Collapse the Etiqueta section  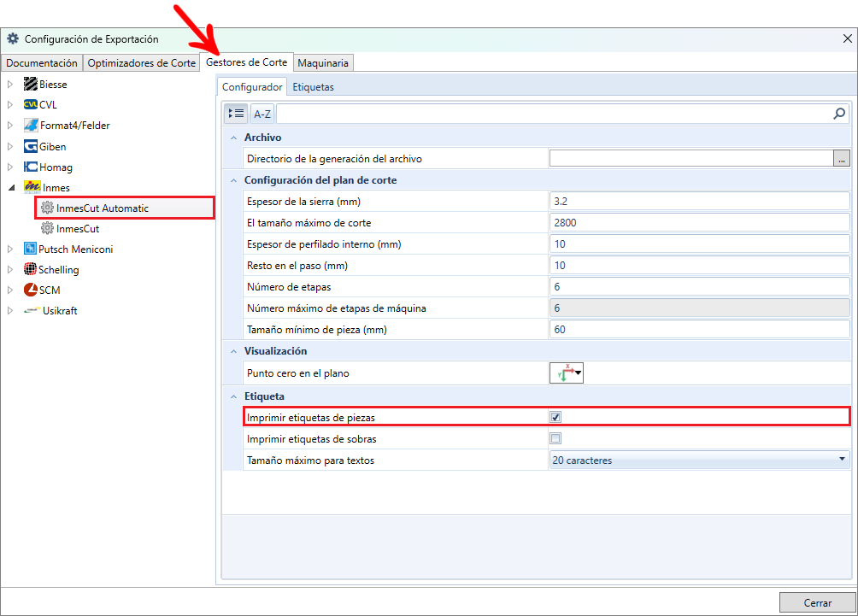click(x=233, y=396)
